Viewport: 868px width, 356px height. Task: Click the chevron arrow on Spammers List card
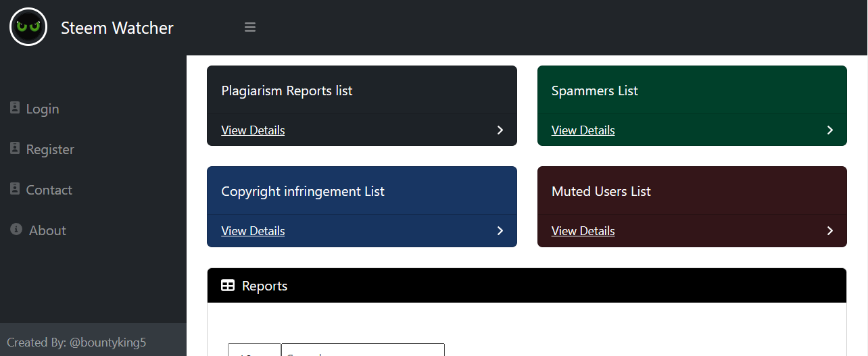point(830,130)
